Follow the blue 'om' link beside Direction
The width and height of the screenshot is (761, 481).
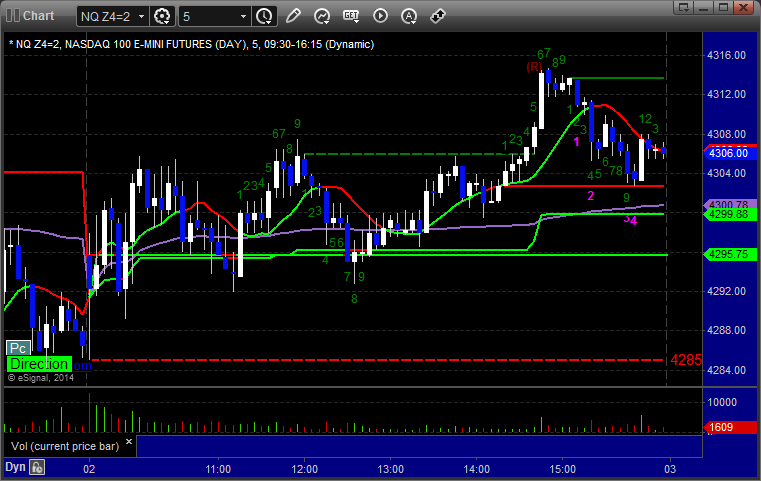pyautogui.click(x=83, y=365)
